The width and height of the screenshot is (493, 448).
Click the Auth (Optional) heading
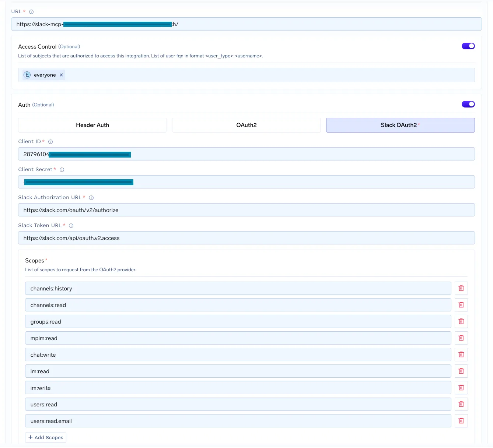click(x=36, y=105)
